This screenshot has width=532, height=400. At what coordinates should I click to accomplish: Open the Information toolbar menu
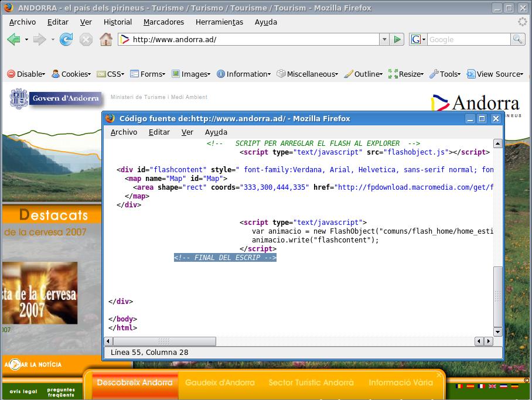[x=244, y=74]
